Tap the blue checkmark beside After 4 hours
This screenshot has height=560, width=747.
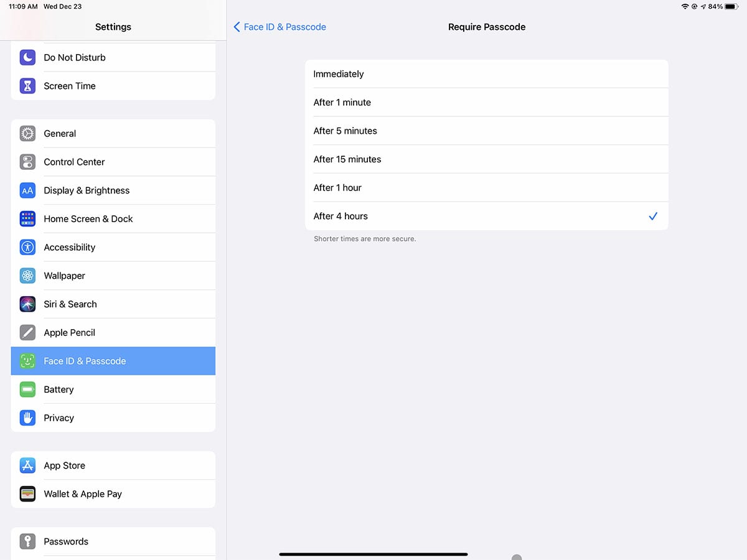pos(653,217)
